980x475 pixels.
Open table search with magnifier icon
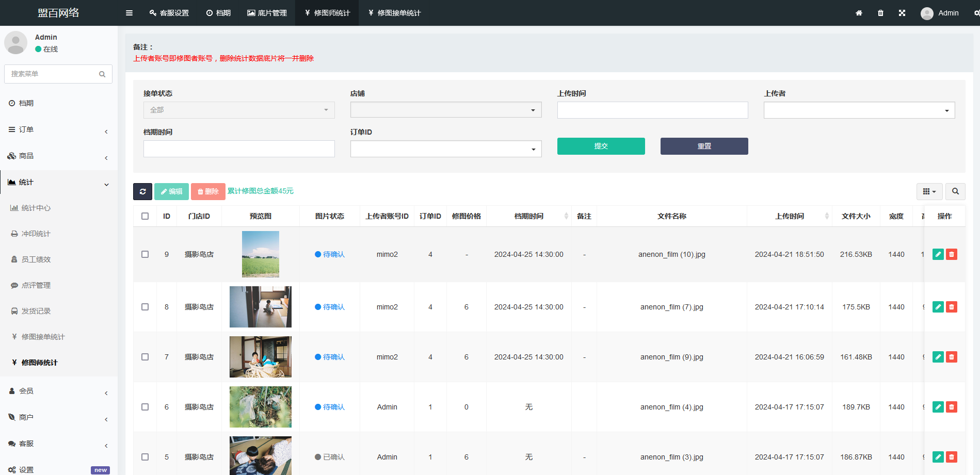pos(955,191)
